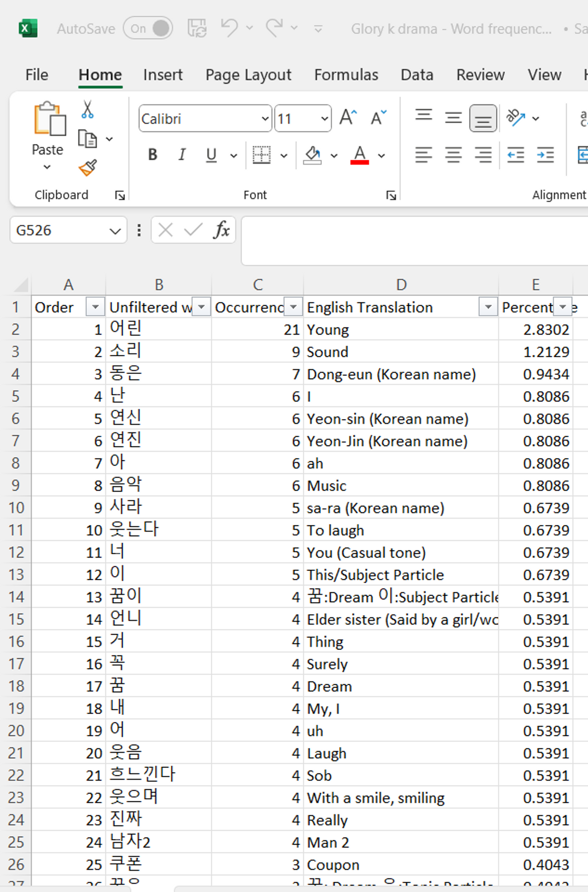588x892 pixels.
Task: Toggle the AutoSave switch
Action: pyautogui.click(x=148, y=28)
